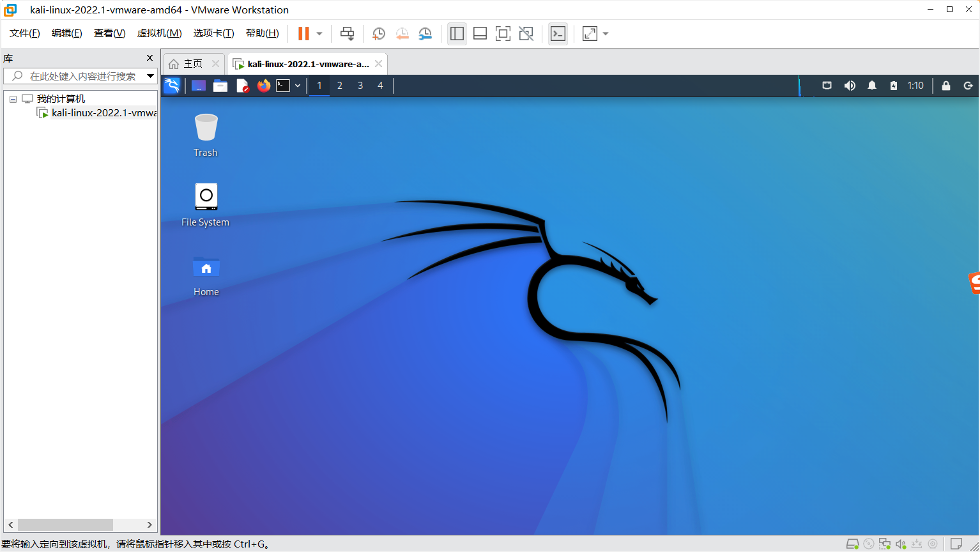Viewport: 980px width, 552px height.
Task: Click the 1:10 clock
Action: pos(915,86)
